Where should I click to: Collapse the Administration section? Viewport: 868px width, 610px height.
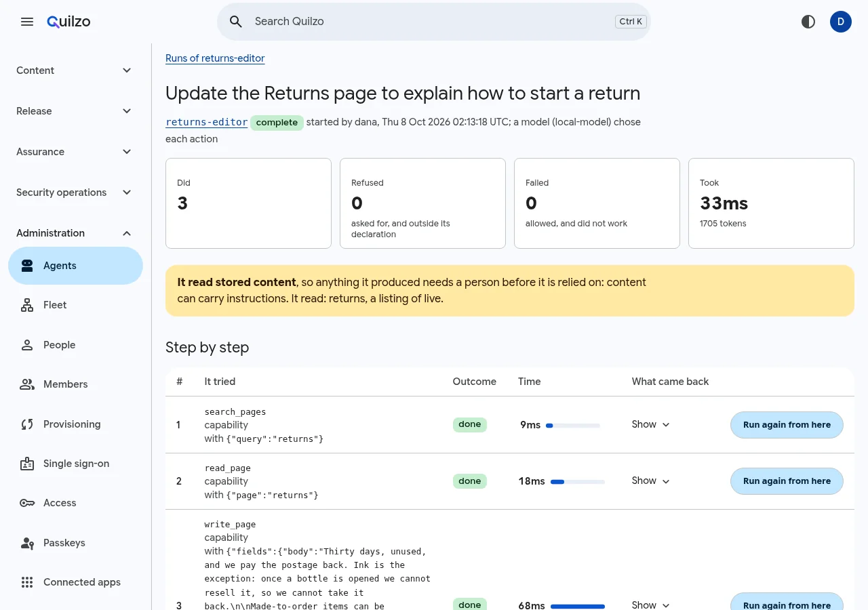click(x=75, y=233)
